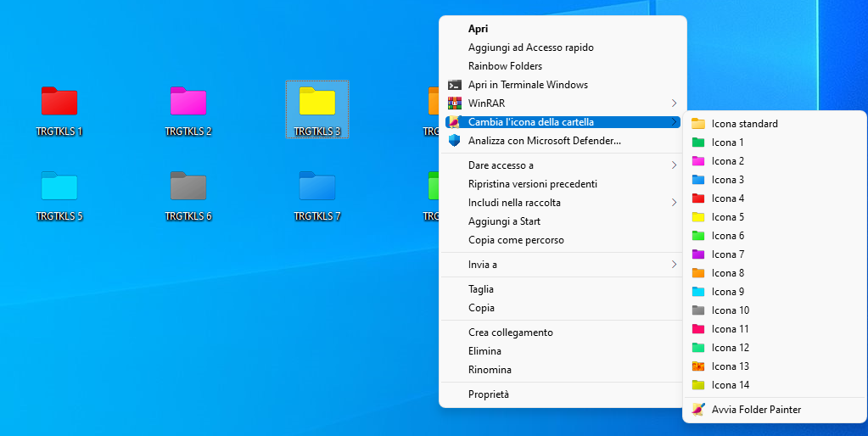Open the red TRGTKLS 1 folder icon
868x436 pixels.
tap(59, 101)
